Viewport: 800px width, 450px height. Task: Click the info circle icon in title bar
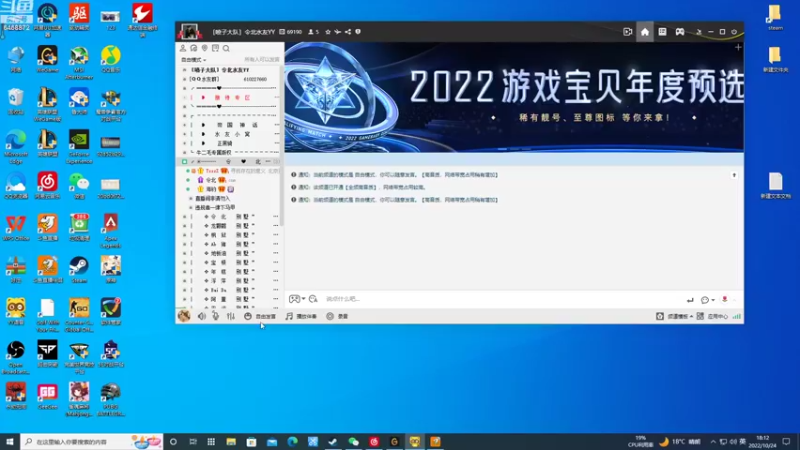click(358, 32)
